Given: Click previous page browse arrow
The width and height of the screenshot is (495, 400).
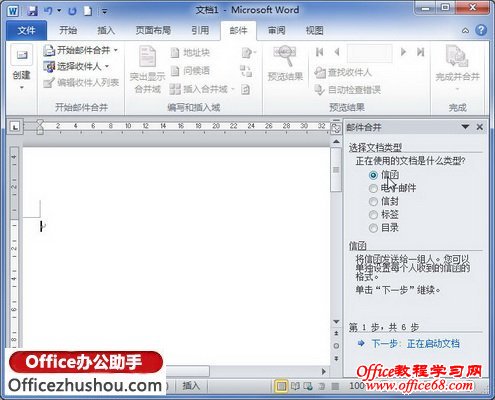Looking at the screenshot, I should coord(336,333).
